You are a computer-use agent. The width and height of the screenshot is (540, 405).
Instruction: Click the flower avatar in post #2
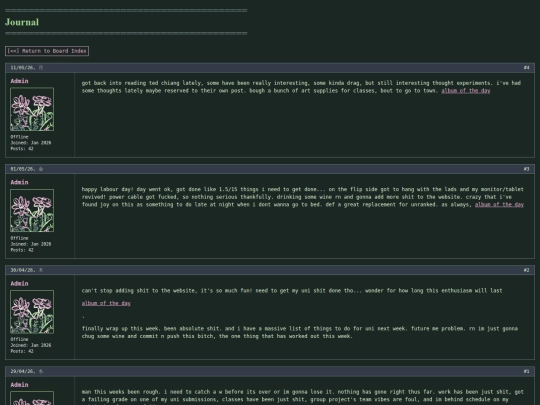(32, 312)
